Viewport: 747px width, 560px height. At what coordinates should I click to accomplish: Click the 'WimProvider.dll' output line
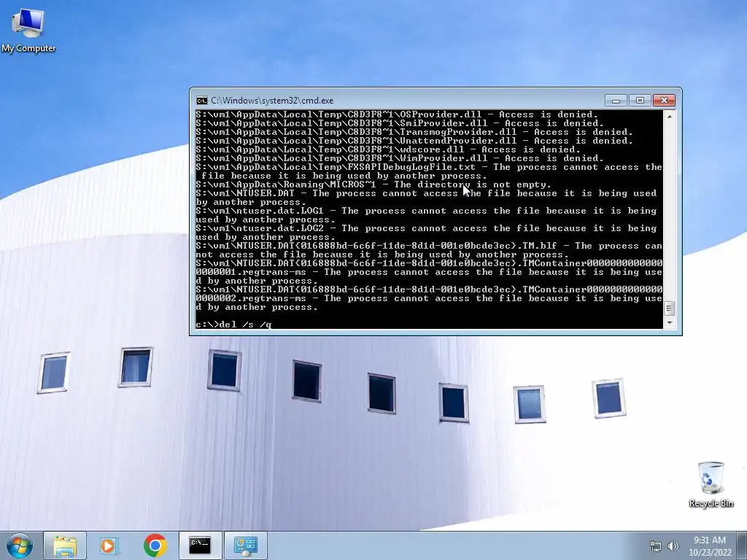pyautogui.click(x=399, y=158)
